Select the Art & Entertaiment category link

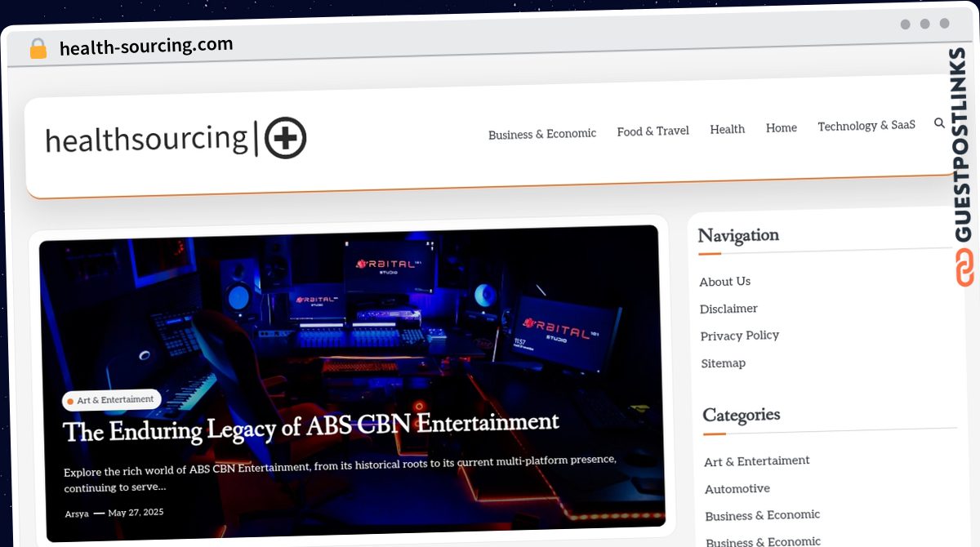(x=756, y=461)
